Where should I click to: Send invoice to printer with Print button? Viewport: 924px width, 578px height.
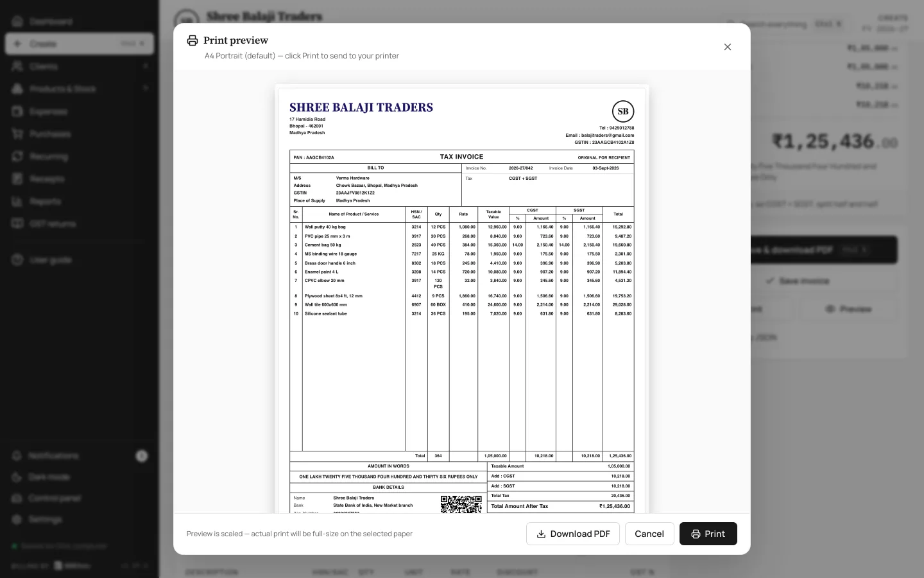tap(708, 534)
